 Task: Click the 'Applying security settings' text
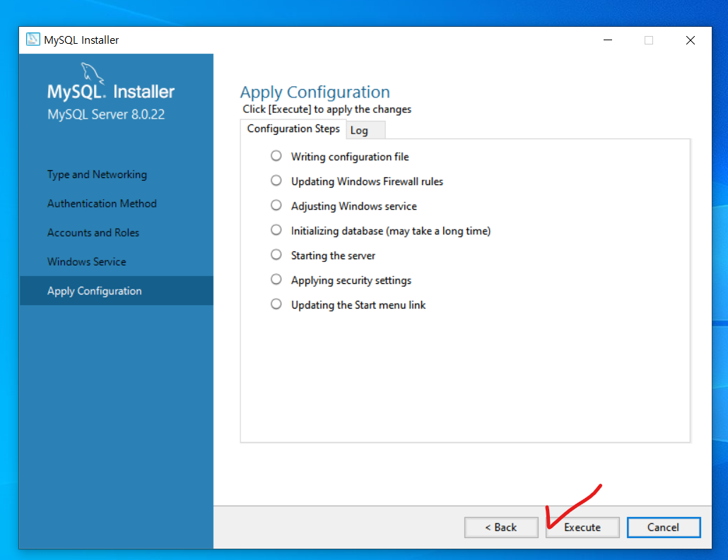pos(351,280)
